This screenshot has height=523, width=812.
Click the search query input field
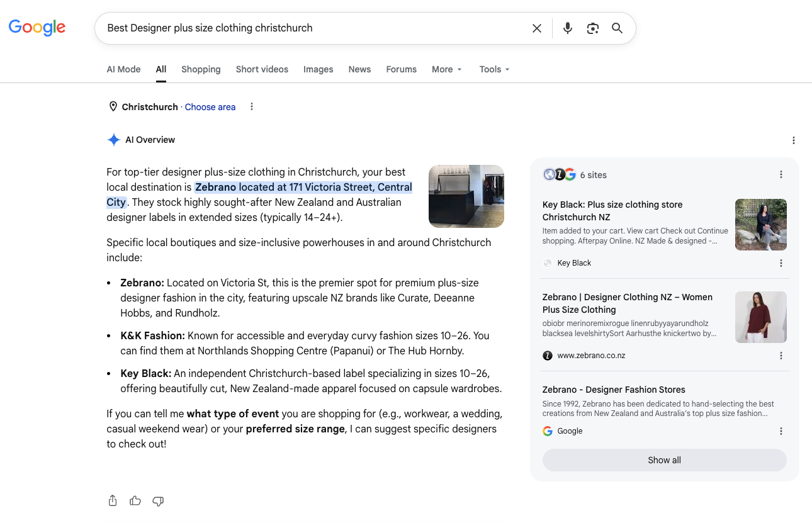click(x=315, y=28)
